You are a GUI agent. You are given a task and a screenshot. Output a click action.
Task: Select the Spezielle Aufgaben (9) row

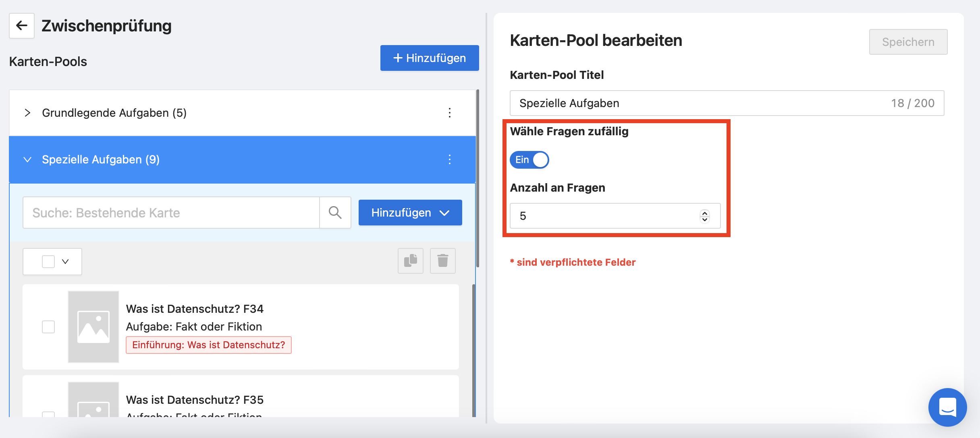[242, 159]
